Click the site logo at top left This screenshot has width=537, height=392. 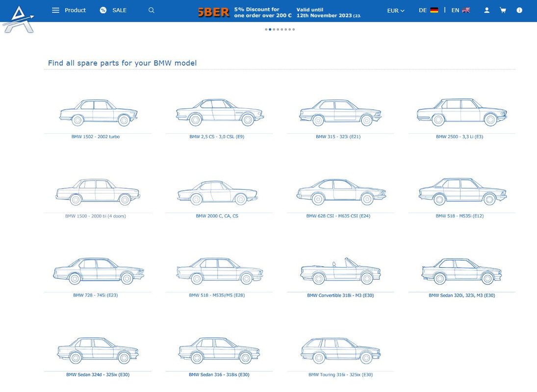pos(19,19)
